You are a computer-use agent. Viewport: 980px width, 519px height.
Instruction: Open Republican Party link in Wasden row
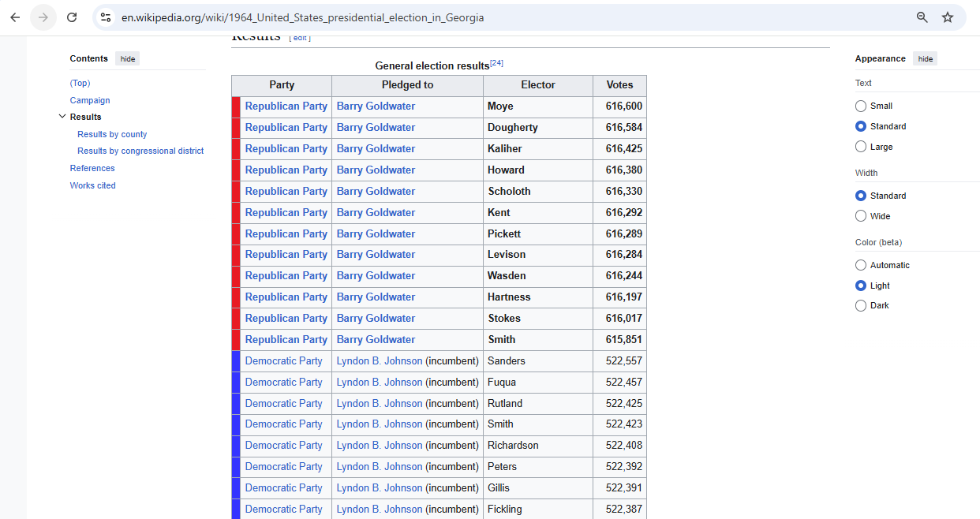pos(286,275)
